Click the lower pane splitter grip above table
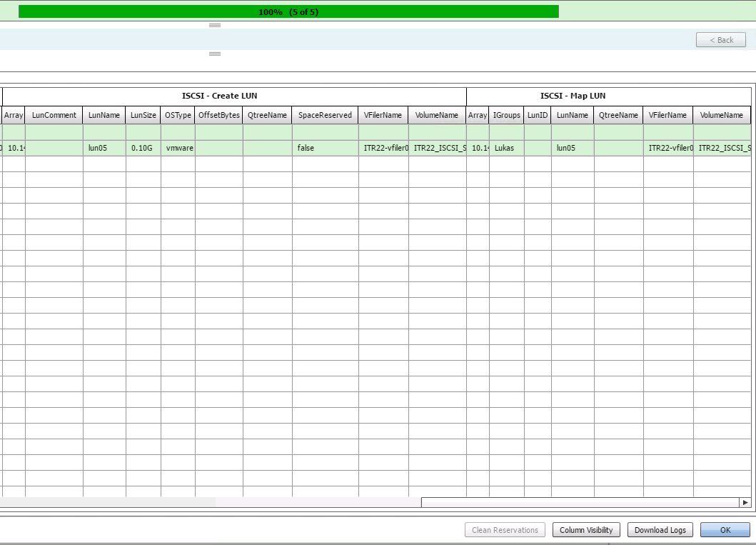The width and height of the screenshot is (756, 545). (x=215, y=54)
